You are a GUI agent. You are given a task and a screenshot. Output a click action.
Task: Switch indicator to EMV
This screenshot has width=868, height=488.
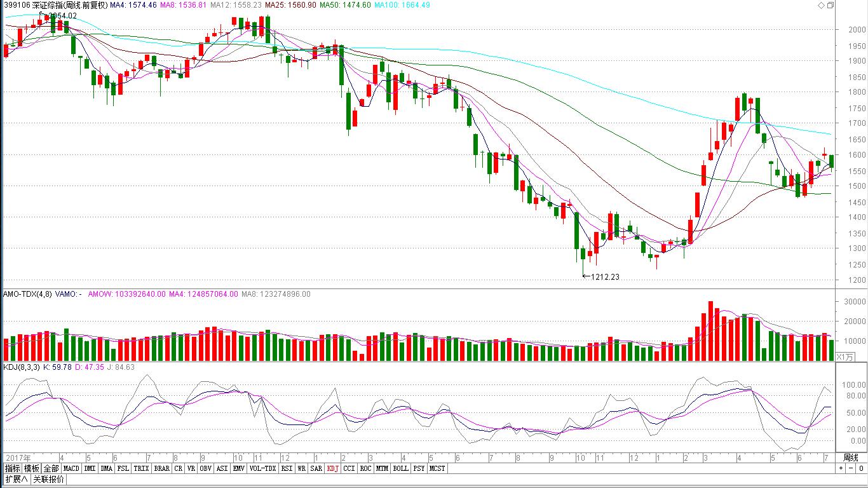tap(238, 468)
